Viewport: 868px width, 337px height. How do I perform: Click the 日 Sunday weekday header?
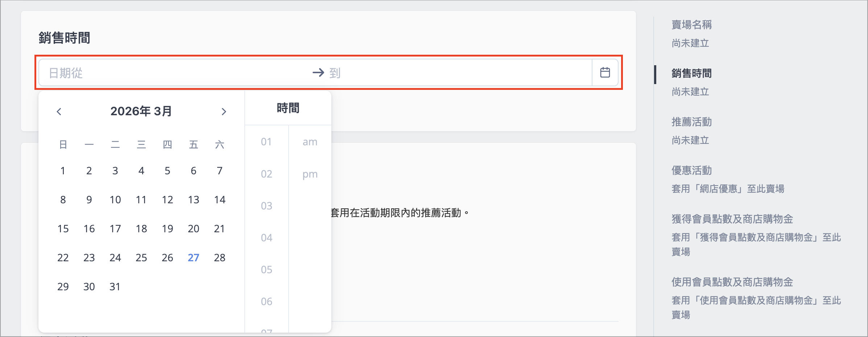coord(63,145)
